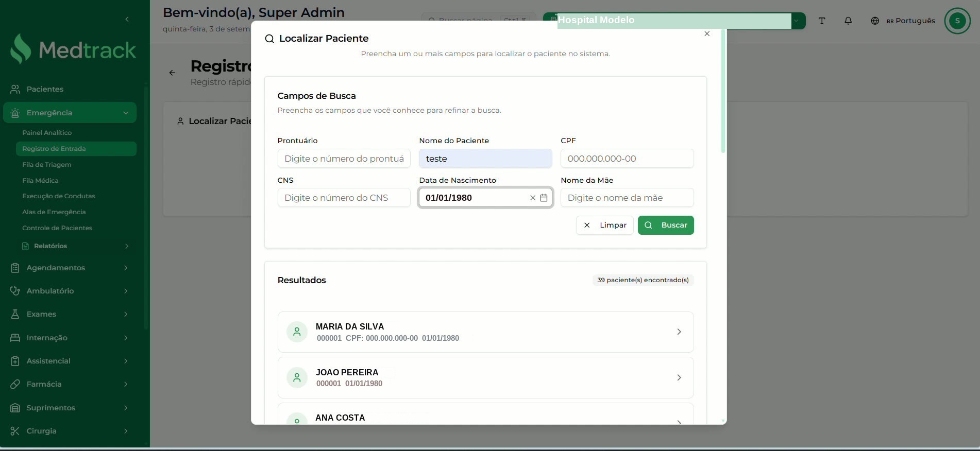This screenshot has width=980, height=451.
Task: Click the Farmácia pill icon
Action: coord(15,384)
